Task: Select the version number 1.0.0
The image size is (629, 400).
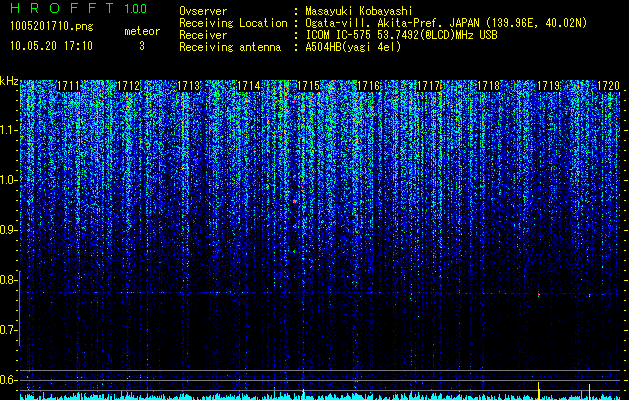Action: coord(136,9)
